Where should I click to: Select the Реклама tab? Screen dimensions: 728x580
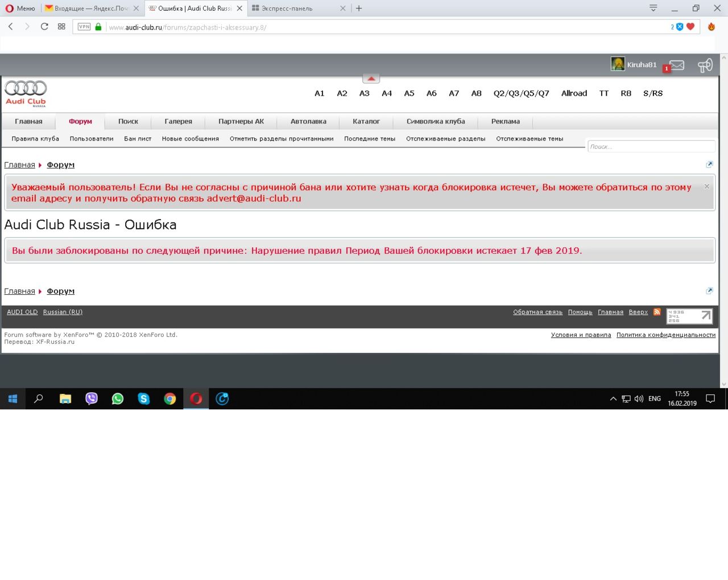click(506, 121)
